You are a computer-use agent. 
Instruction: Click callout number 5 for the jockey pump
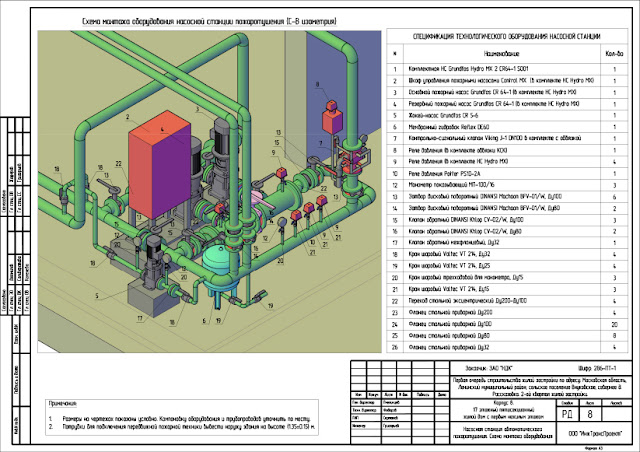coord(97,296)
